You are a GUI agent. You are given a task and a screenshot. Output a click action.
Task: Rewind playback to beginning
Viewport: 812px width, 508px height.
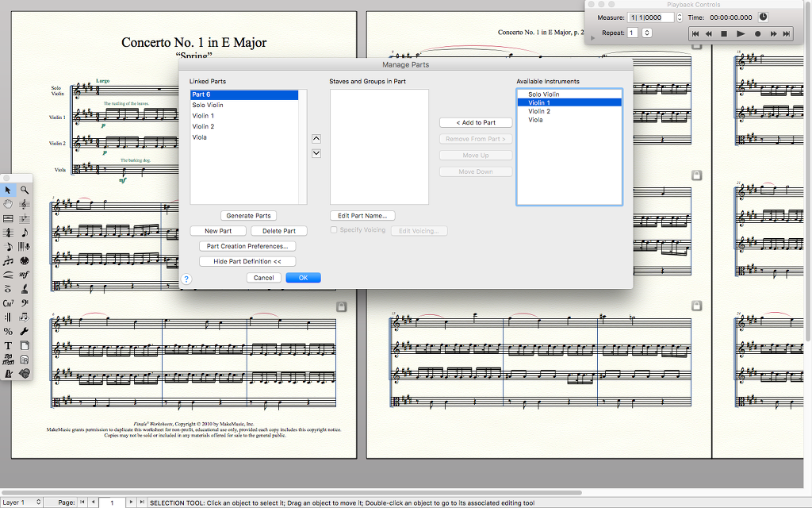(x=695, y=33)
